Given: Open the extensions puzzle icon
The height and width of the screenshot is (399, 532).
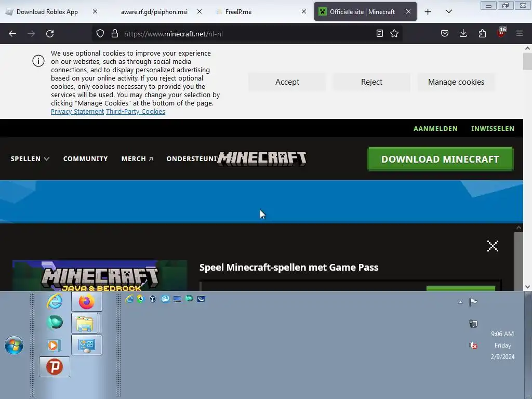Looking at the screenshot, I should (482, 33).
